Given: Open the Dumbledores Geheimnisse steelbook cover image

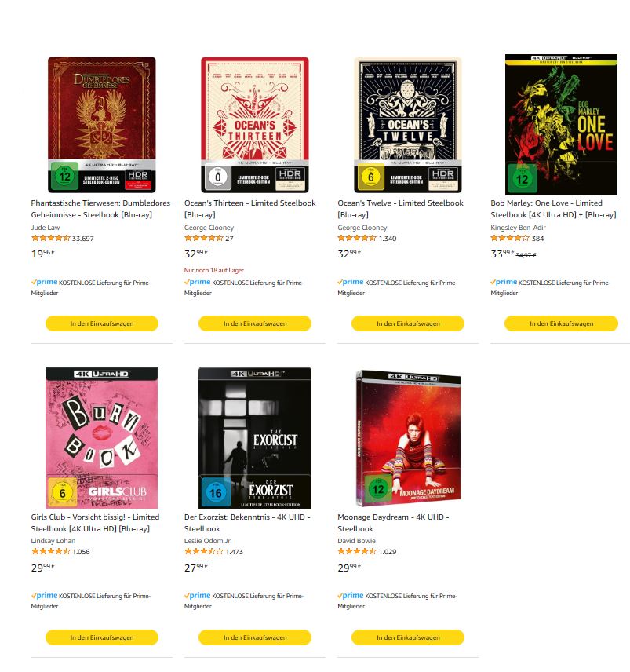Looking at the screenshot, I should click(x=101, y=125).
